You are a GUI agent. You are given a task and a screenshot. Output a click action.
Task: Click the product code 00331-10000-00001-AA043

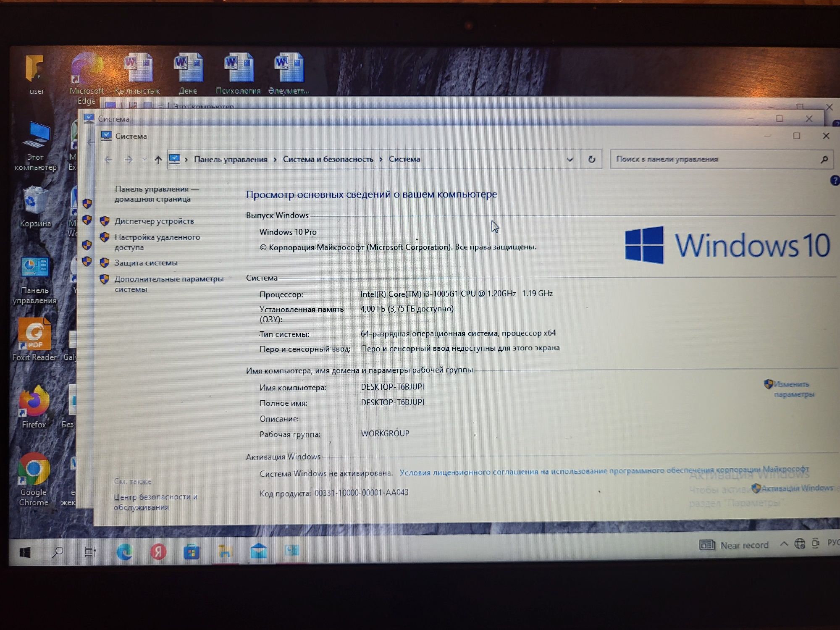click(x=361, y=493)
